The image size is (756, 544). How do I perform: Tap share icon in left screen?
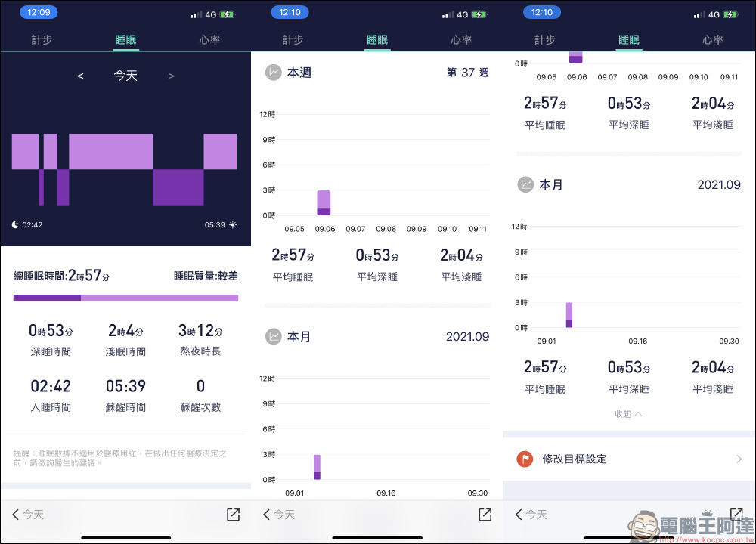234,514
